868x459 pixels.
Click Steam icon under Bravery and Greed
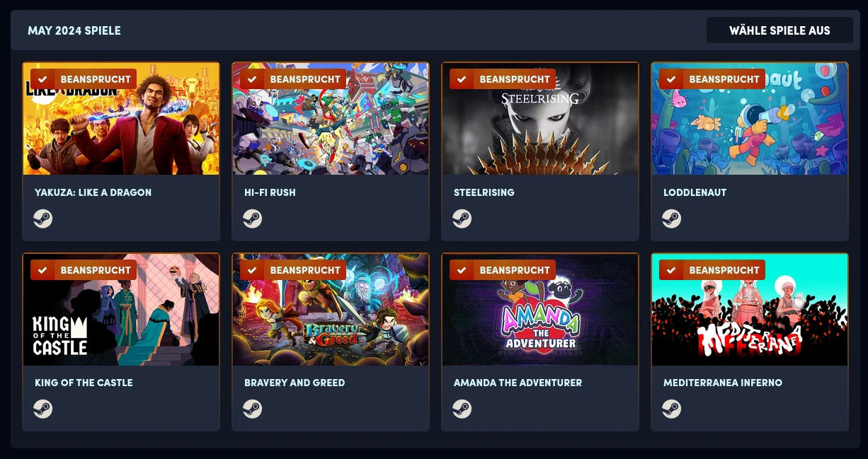[x=253, y=409]
